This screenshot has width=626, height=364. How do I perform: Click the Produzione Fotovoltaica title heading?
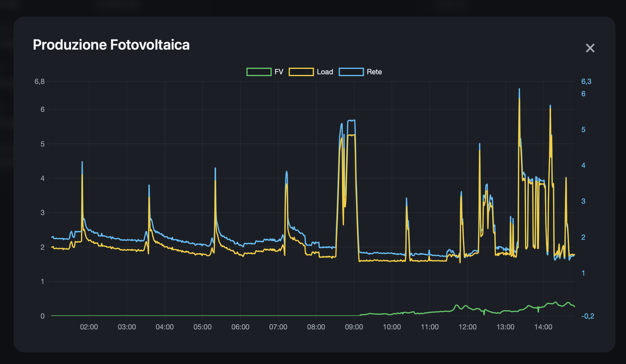tap(111, 45)
